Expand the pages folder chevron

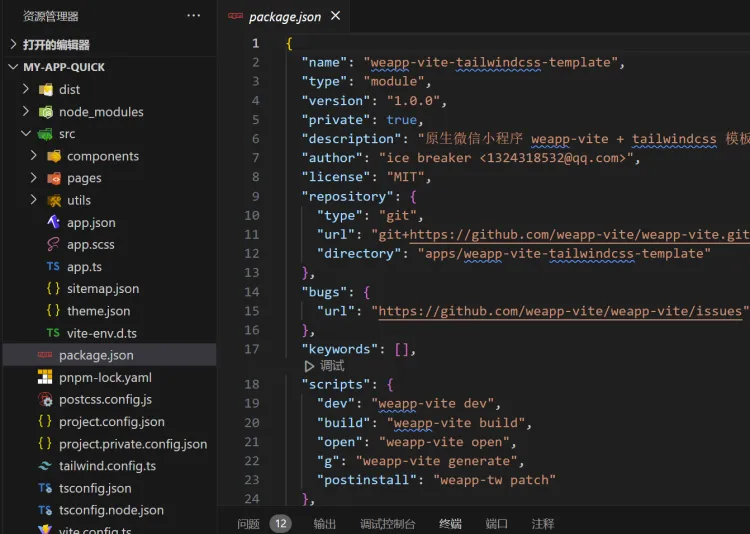click(33, 178)
